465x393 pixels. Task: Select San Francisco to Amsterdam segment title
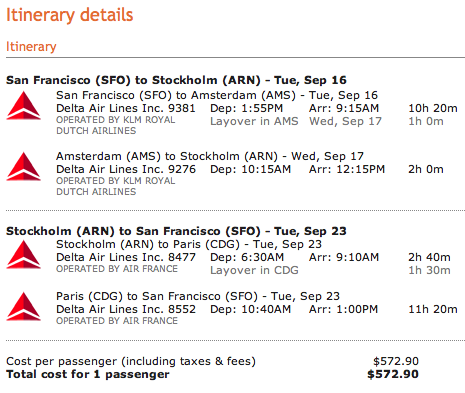pyautogui.click(x=217, y=95)
